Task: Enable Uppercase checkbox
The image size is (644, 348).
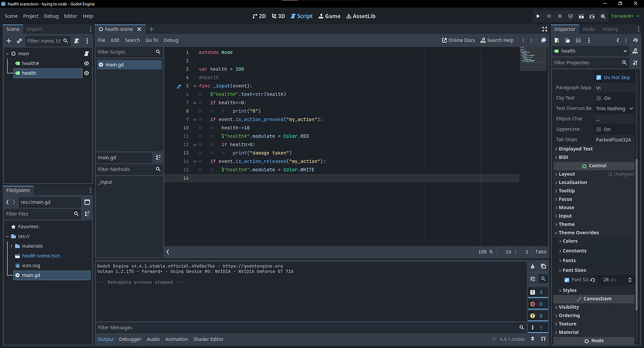Action: click(599, 129)
